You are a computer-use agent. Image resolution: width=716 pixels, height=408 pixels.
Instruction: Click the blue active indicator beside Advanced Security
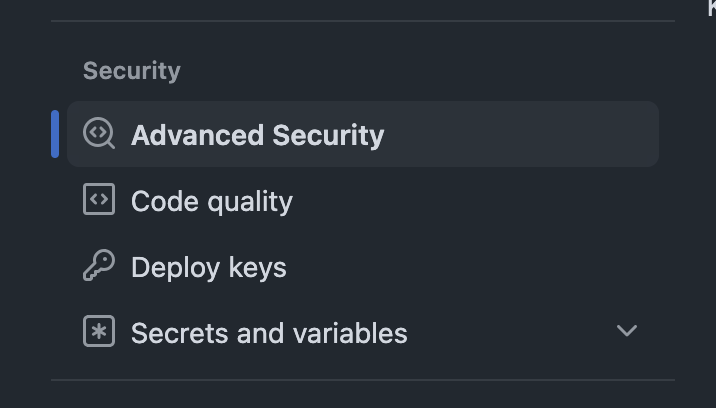click(x=55, y=134)
